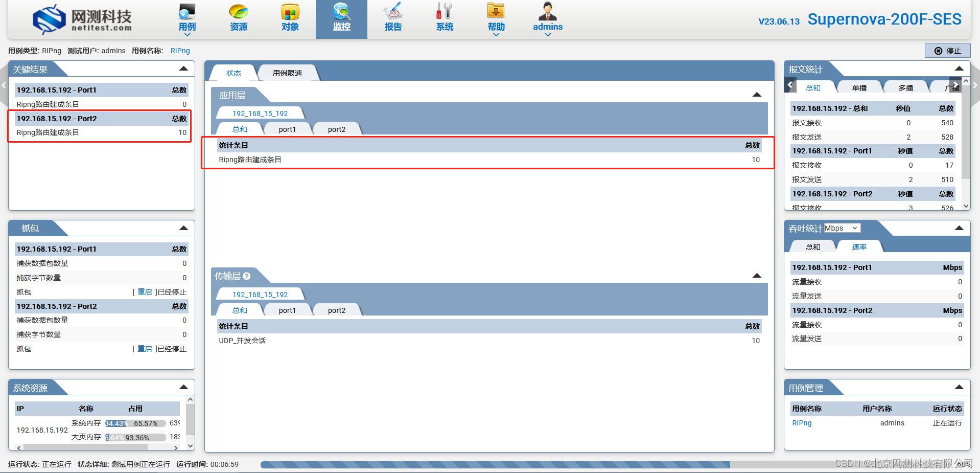Click the help question mark beside 传输层
The image size is (980, 473).
(247, 276)
